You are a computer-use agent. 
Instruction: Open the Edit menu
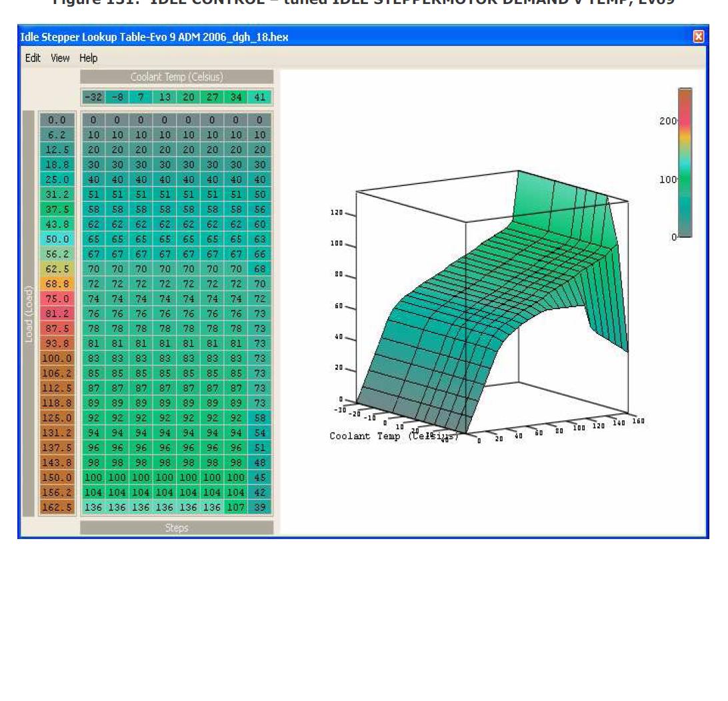[x=32, y=58]
